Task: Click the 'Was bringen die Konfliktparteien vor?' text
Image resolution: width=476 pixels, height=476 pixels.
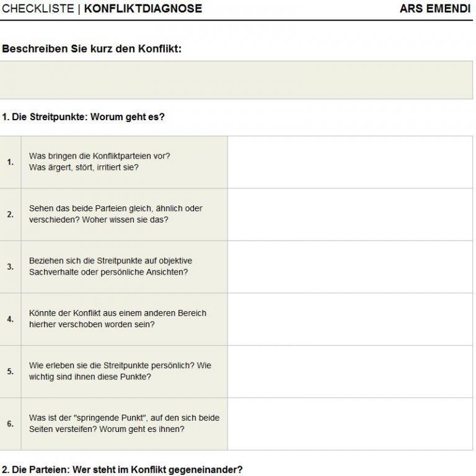Action: (x=100, y=156)
